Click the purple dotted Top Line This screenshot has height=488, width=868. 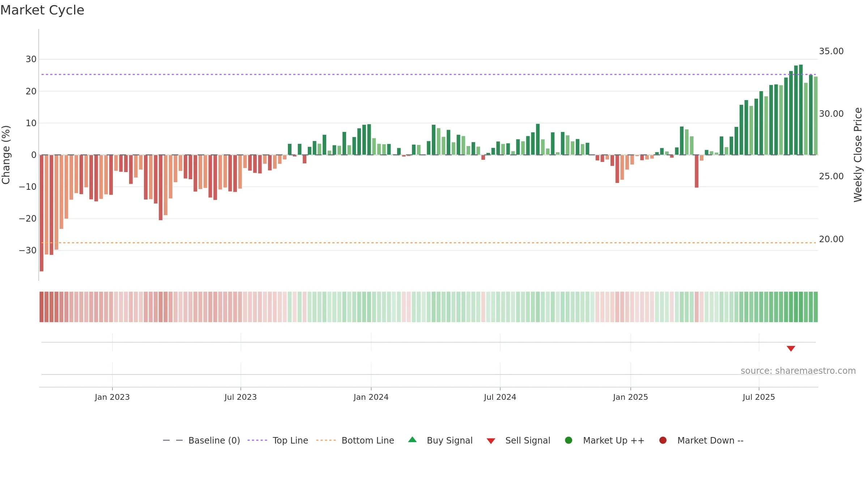(x=429, y=74)
